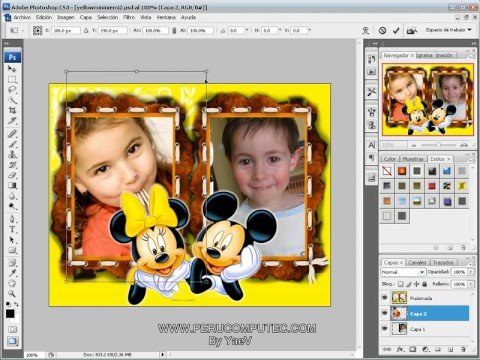Toggle lock image pixels
Image resolution: width=480 pixels, height=360 pixels.
tap(408, 284)
